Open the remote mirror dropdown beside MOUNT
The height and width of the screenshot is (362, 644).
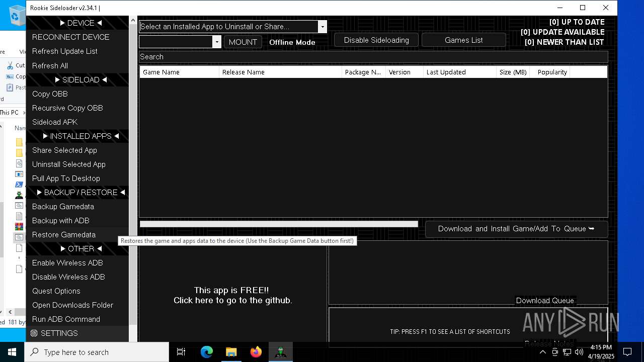tap(180, 42)
